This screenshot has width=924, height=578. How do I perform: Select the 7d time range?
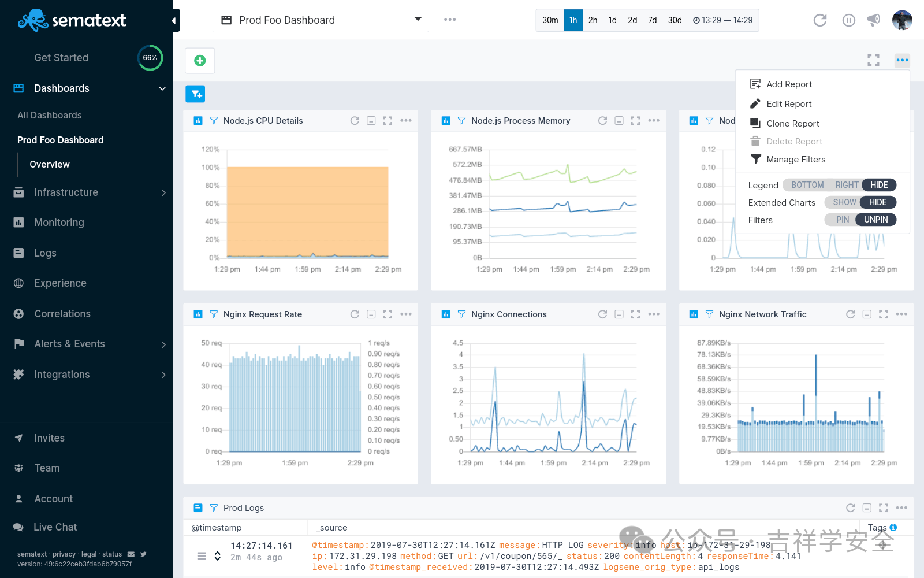click(652, 20)
